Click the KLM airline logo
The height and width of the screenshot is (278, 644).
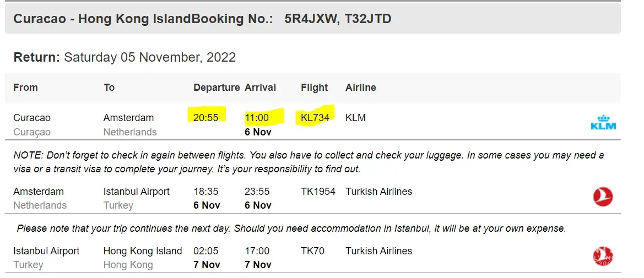tap(603, 122)
